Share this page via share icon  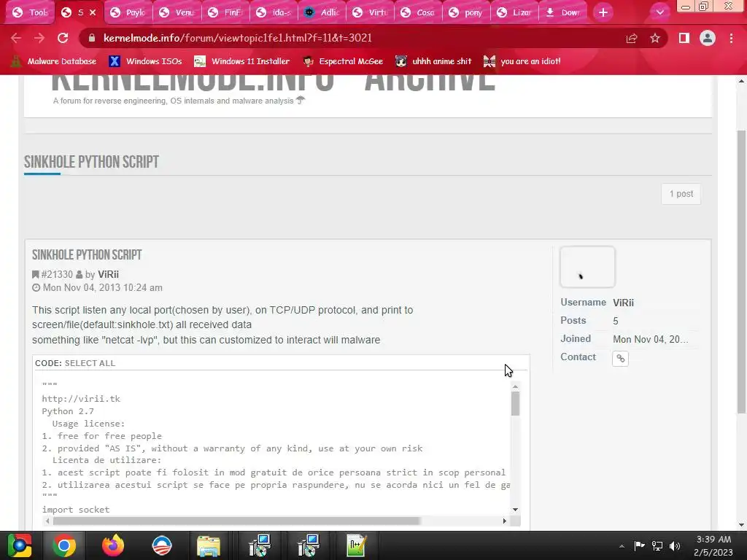632,38
